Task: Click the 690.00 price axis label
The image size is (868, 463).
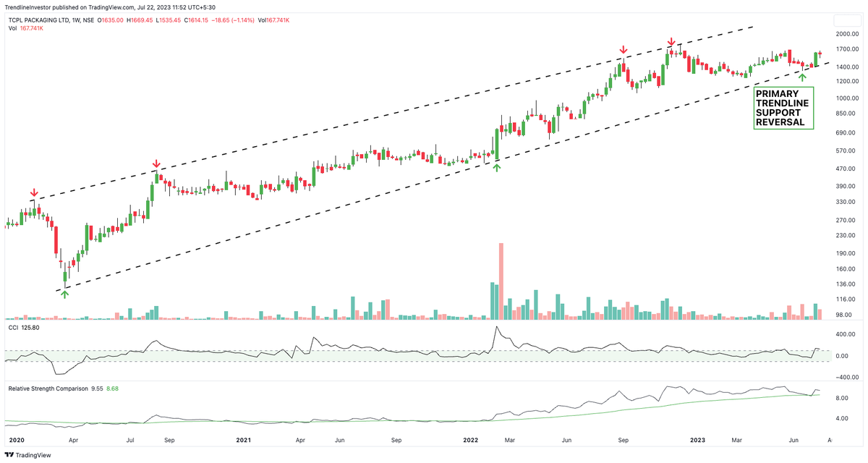Action: pyautogui.click(x=846, y=132)
